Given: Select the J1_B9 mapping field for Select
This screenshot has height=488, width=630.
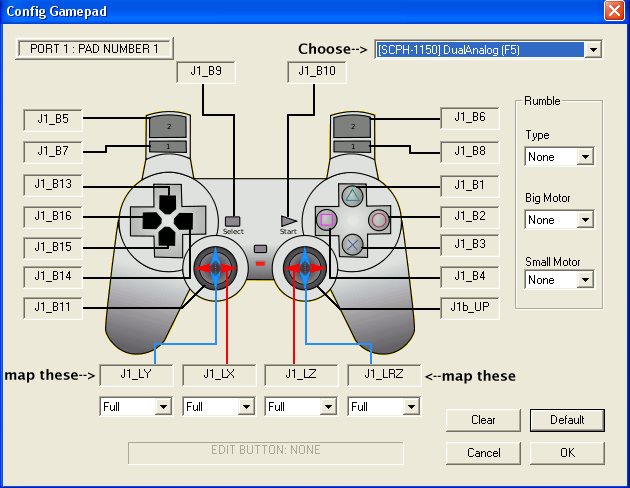Looking at the screenshot, I should pyautogui.click(x=206, y=72).
